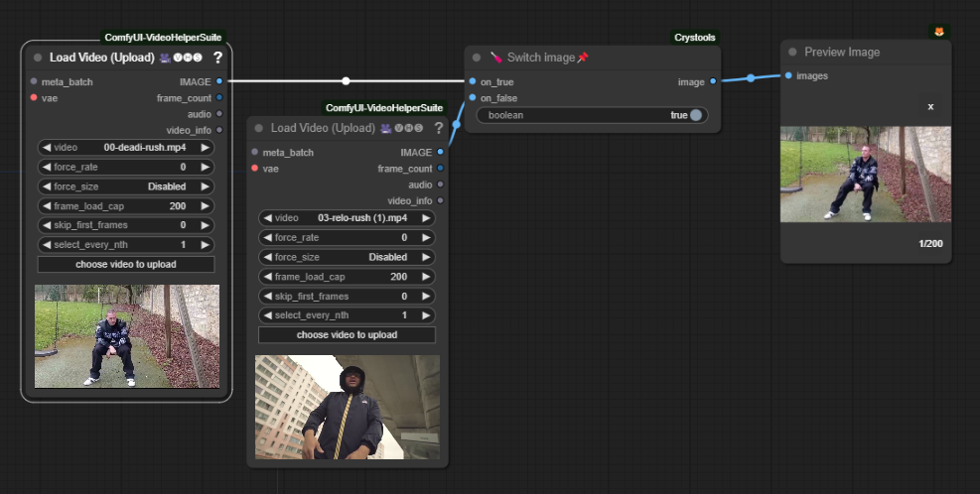The width and height of the screenshot is (980, 494).
Task: Click the vae input port of 03-relo-rush node
Action: click(255, 168)
